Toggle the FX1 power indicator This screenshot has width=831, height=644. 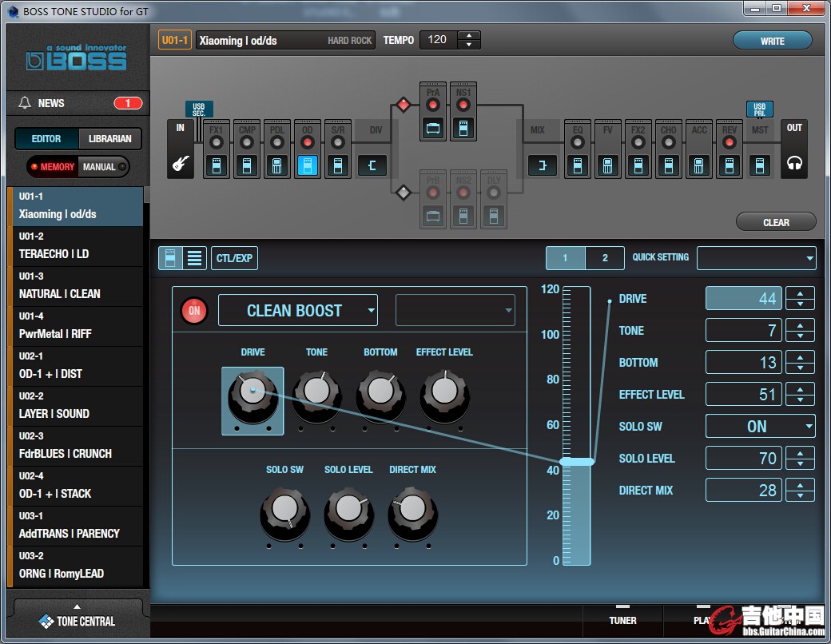[217, 142]
